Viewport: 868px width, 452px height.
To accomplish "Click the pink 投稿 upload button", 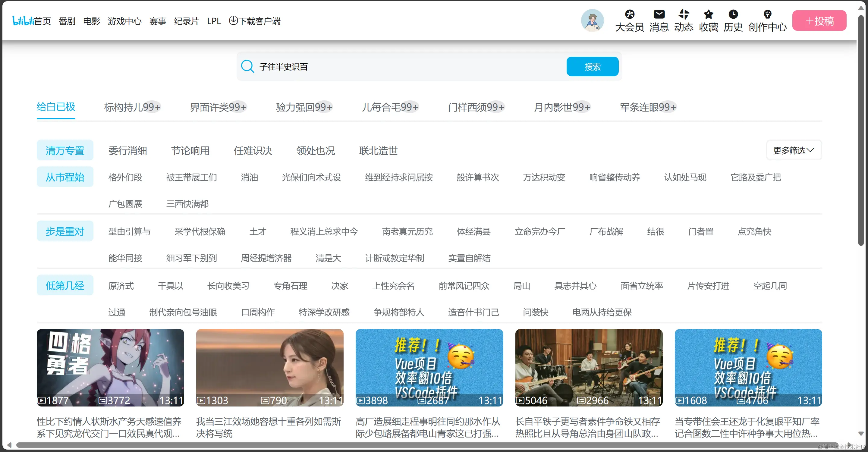I will tap(819, 21).
